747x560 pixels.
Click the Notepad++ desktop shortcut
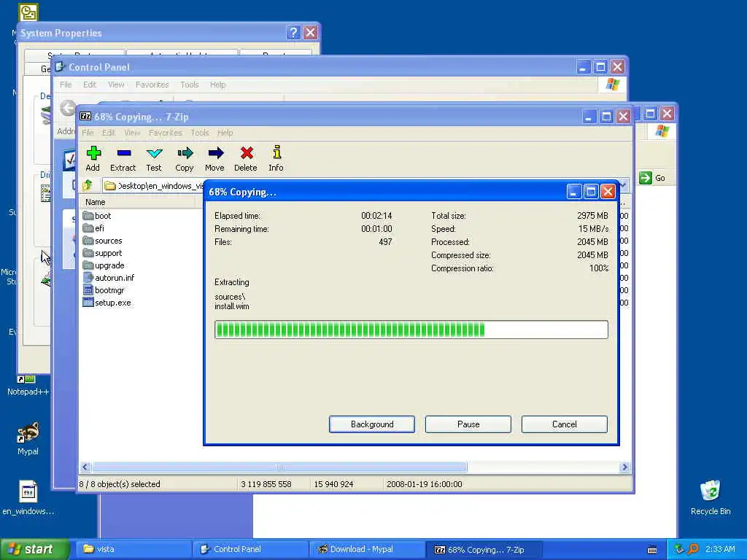28,386
